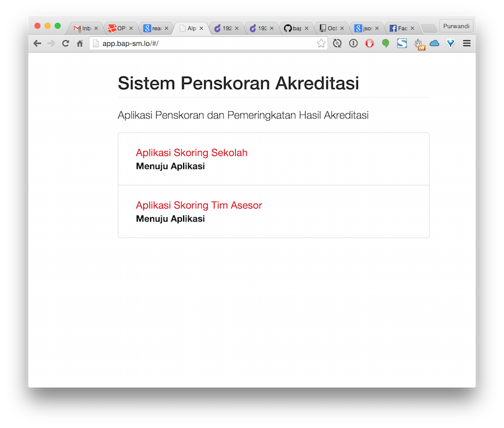Click the red window close button
The image size is (504, 428).
click(x=38, y=26)
